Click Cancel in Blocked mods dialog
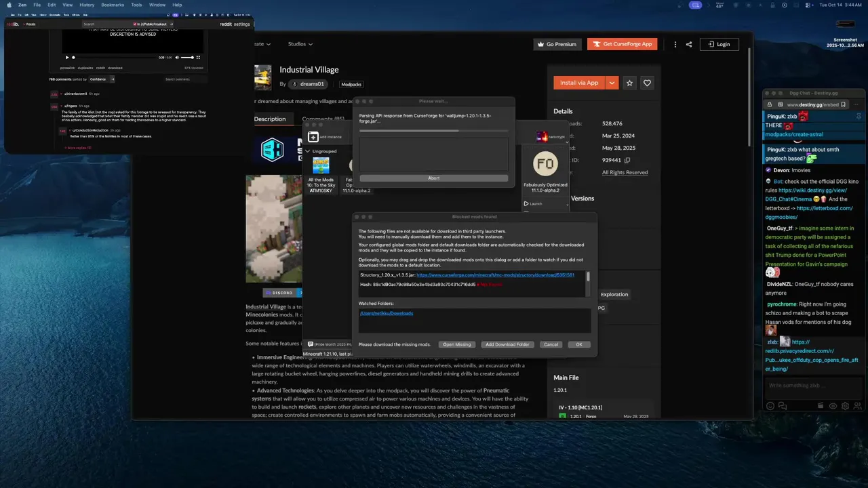 (551, 344)
